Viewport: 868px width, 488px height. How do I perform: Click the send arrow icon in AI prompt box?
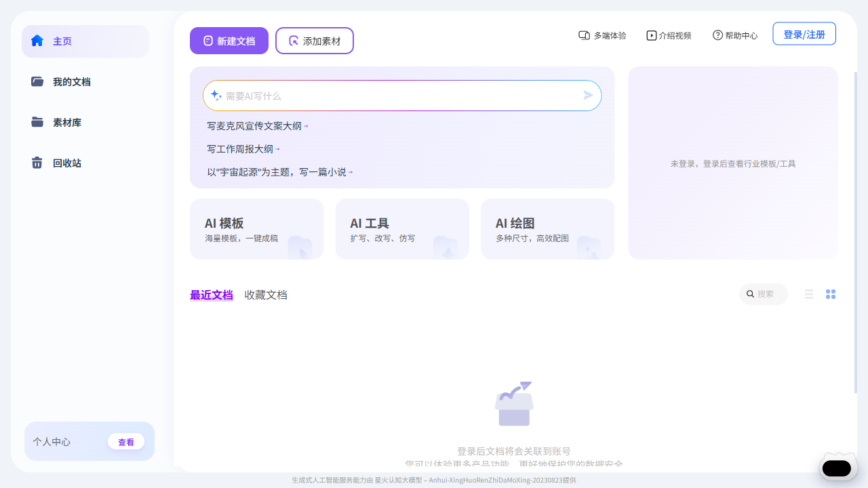(x=588, y=96)
